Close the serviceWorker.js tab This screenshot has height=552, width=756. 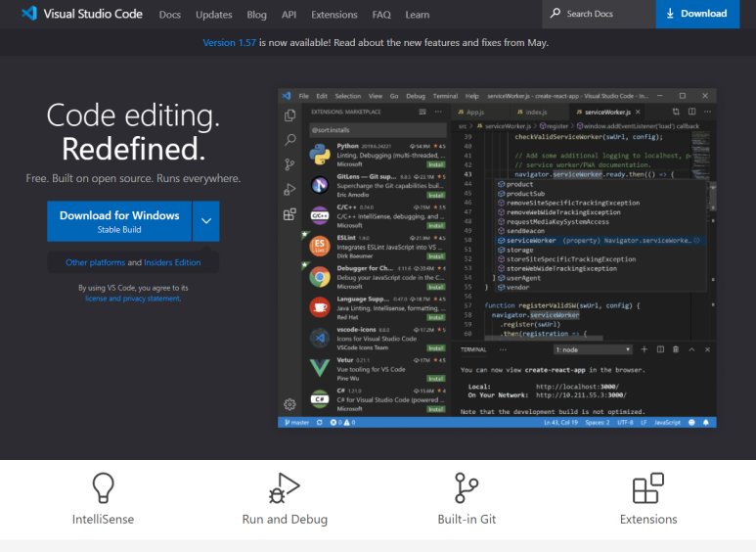click(638, 112)
